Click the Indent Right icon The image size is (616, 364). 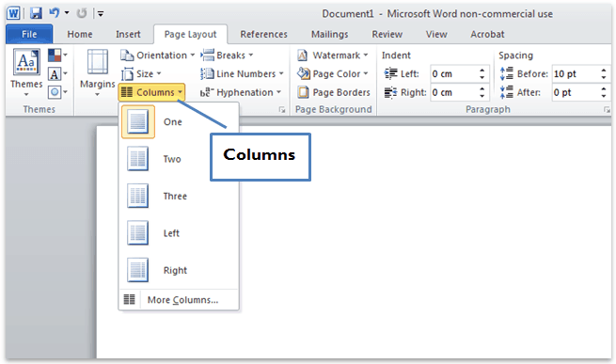390,92
